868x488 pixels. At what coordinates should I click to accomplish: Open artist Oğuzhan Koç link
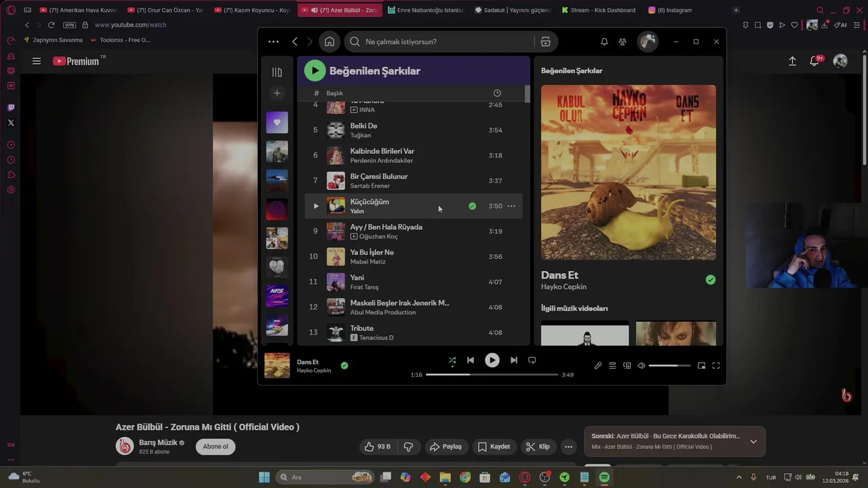pyautogui.click(x=378, y=237)
